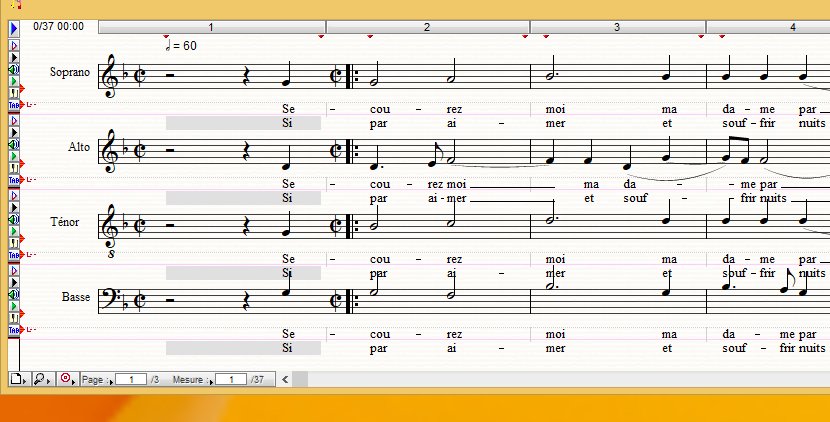The image size is (830, 422).
Task: Click the TAB icon on Ténor staff
Action: click(14, 255)
